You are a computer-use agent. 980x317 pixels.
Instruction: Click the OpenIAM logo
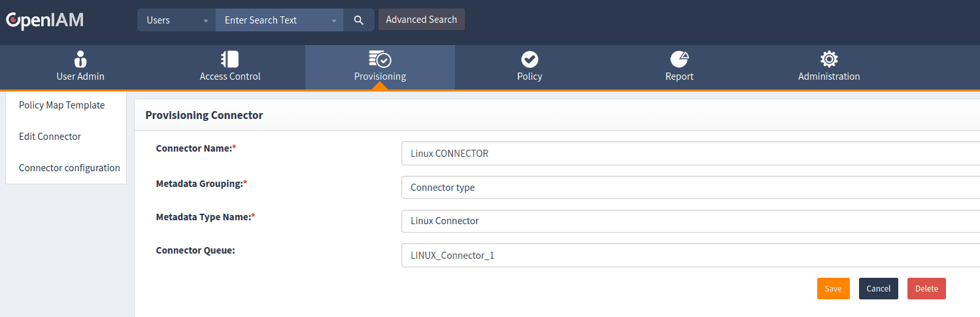[44, 20]
